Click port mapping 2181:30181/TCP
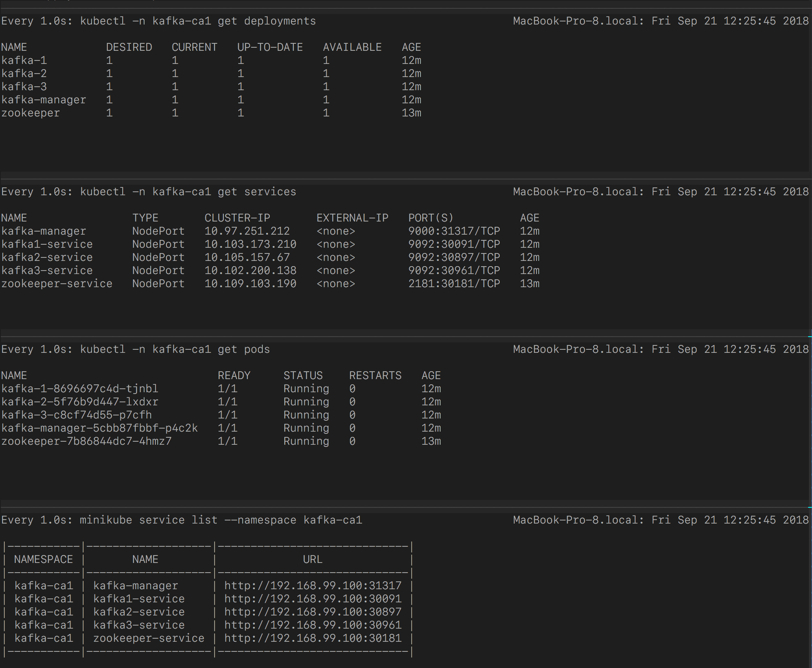The width and height of the screenshot is (812, 668). point(454,284)
